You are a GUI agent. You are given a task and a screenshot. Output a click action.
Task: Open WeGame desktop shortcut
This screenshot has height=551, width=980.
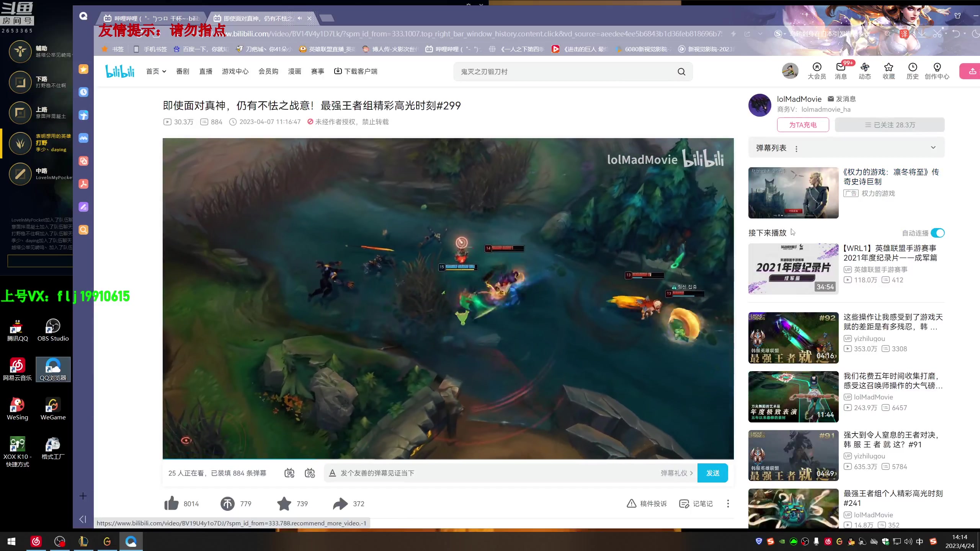coord(53,409)
